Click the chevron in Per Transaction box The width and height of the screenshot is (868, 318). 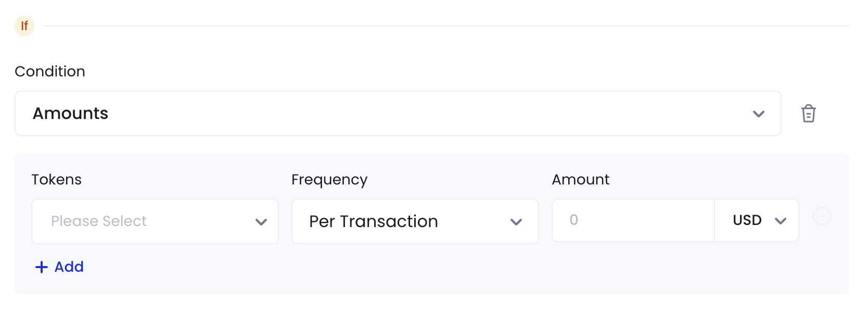[516, 222]
